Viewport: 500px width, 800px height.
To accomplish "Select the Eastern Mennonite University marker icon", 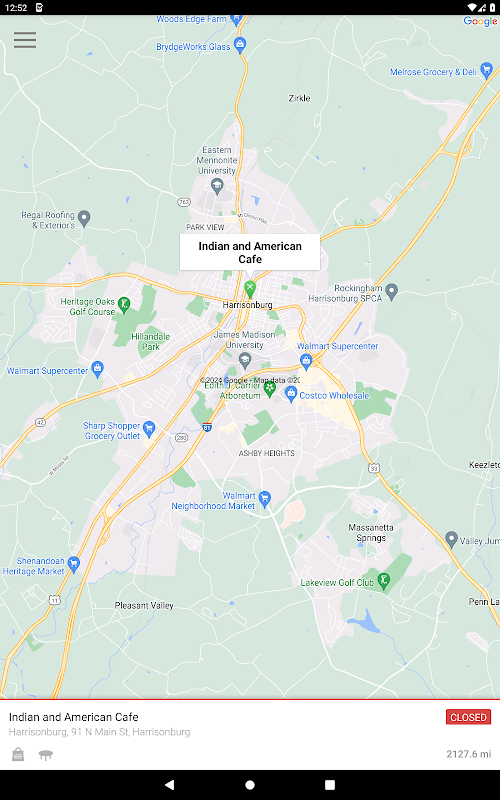I will pyautogui.click(x=217, y=187).
